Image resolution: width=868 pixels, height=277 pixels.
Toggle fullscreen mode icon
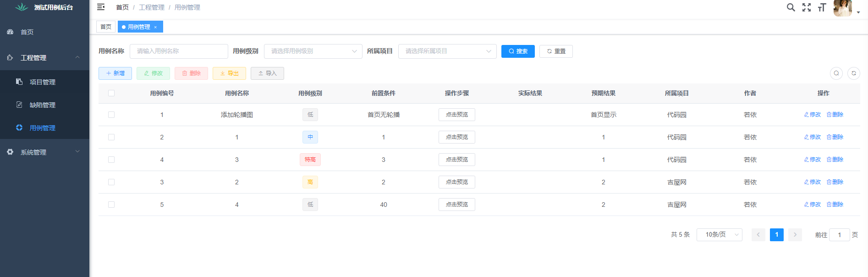click(x=807, y=7)
